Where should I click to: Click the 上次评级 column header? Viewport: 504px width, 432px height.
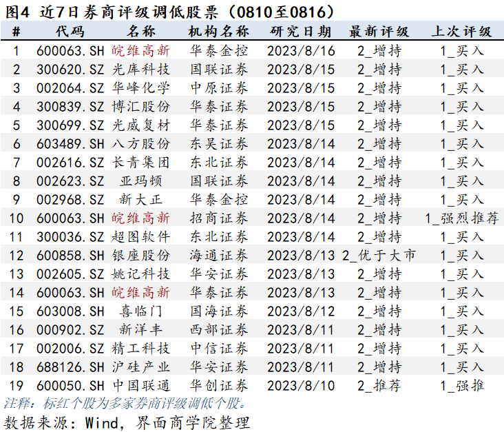click(x=461, y=32)
